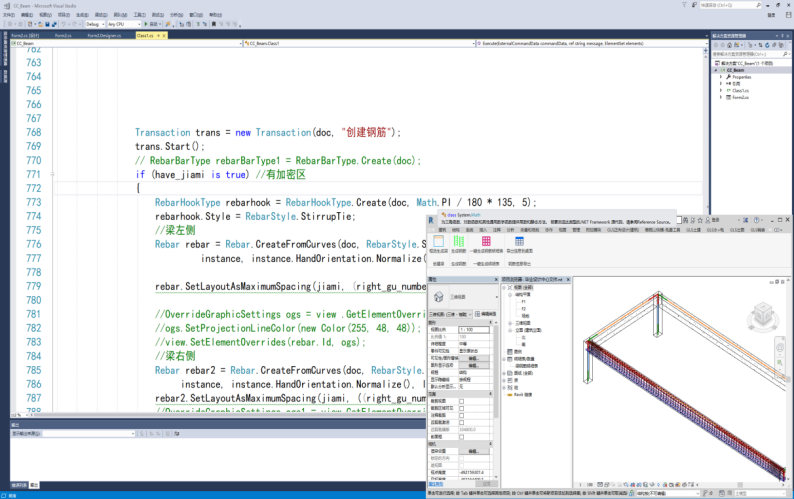This screenshot has width=794, height=499.
Task: Click the Revit favorites star icon
Action: tap(700, 220)
